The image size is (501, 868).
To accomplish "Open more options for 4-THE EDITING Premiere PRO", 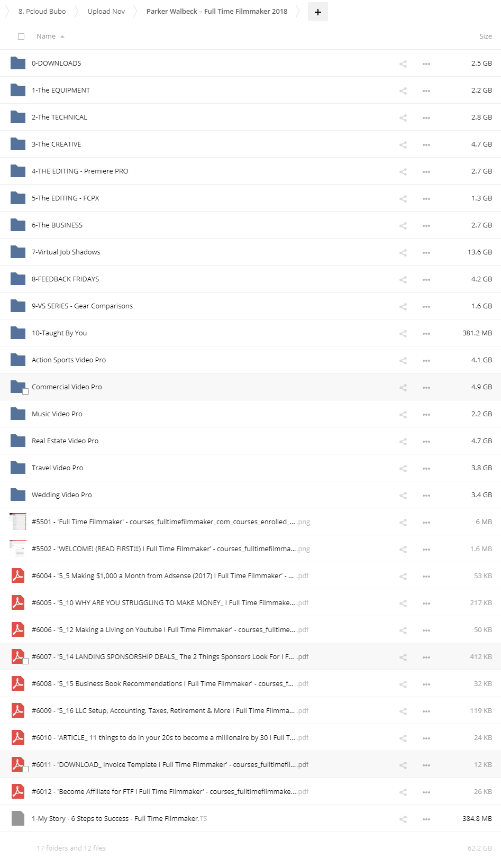I will (x=426, y=172).
